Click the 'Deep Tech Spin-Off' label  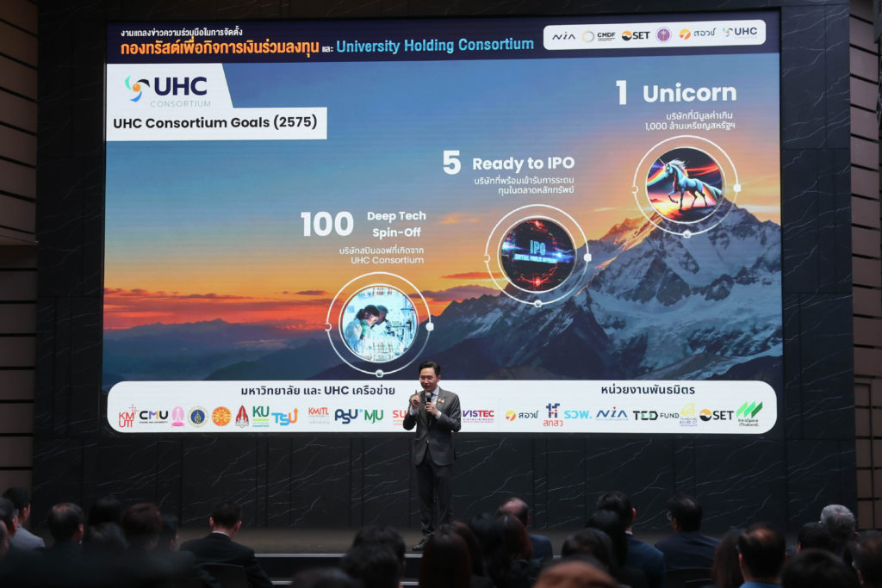[396, 224]
